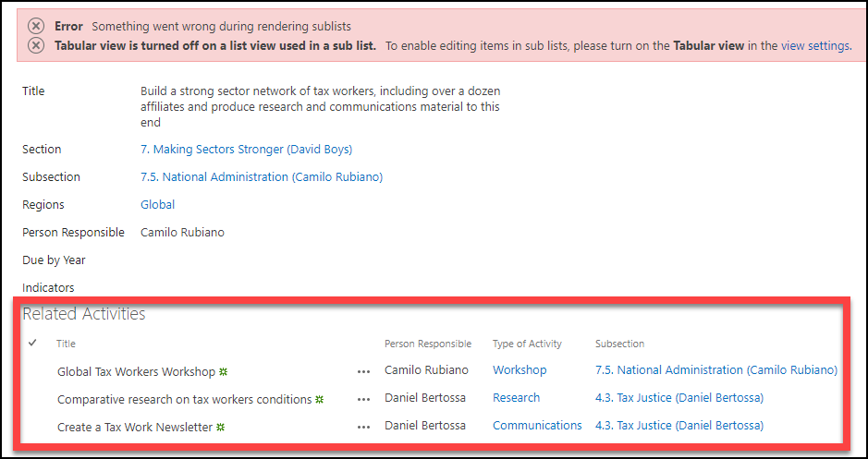Sort list by Title column header
The image size is (868, 459).
pos(66,344)
